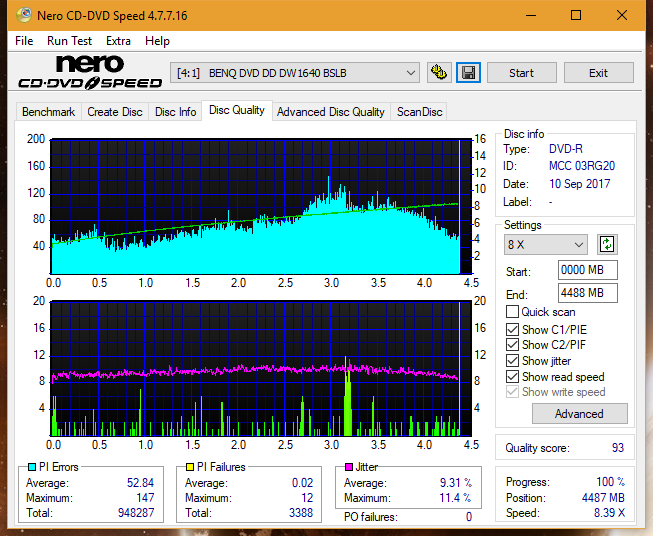
Task: Click the disc ID MCC 03RG20
Action: pyautogui.click(x=582, y=166)
